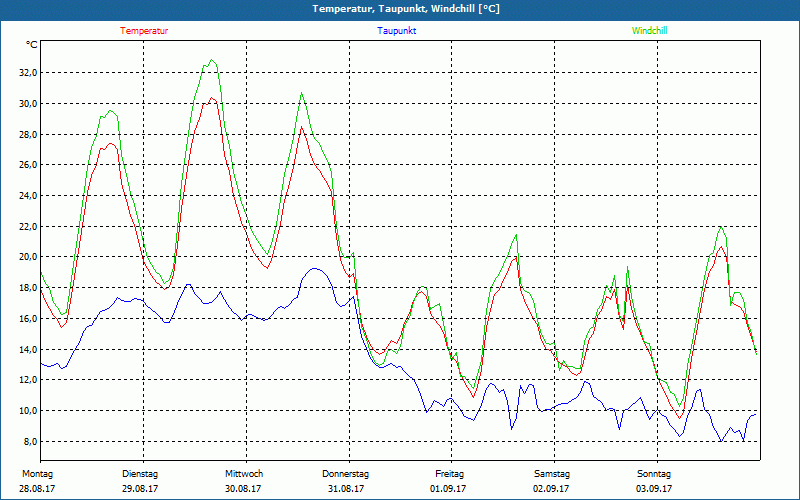Screen dimensions: 800x500
Task: Click the 18,0 y-axis value
Action: point(28,288)
